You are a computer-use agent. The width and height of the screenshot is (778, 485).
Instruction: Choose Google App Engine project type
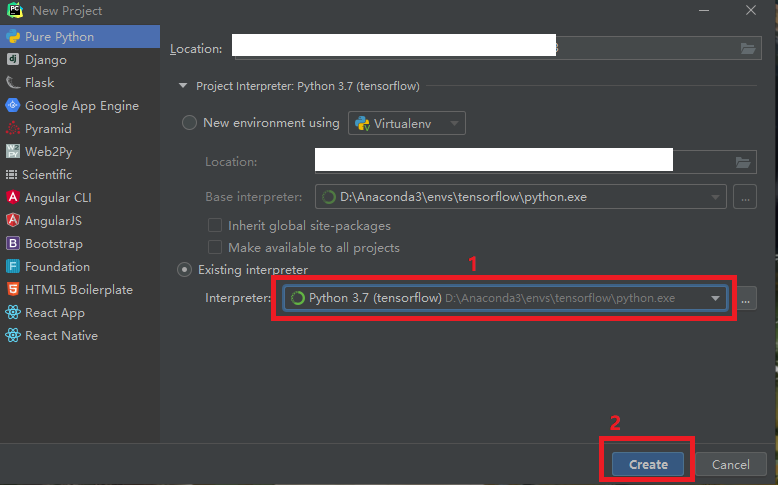(80, 105)
